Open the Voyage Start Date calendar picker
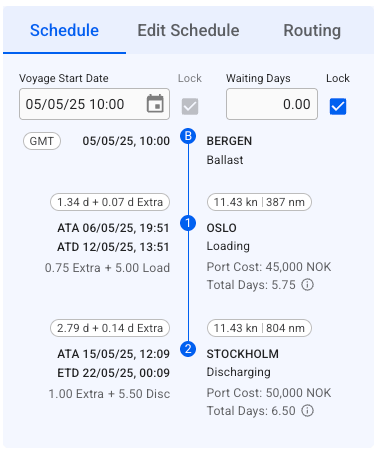Screen dimensions: 378x452 [155, 104]
